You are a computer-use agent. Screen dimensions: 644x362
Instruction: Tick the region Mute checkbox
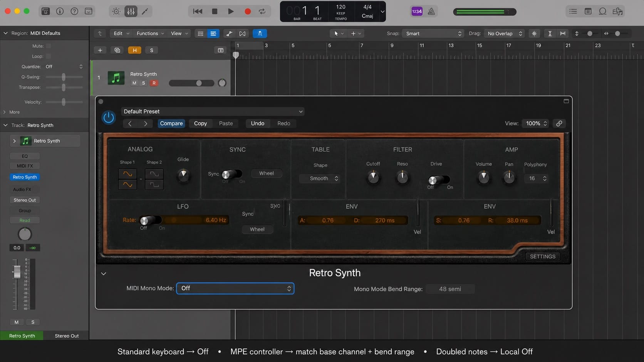click(x=49, y=46)
